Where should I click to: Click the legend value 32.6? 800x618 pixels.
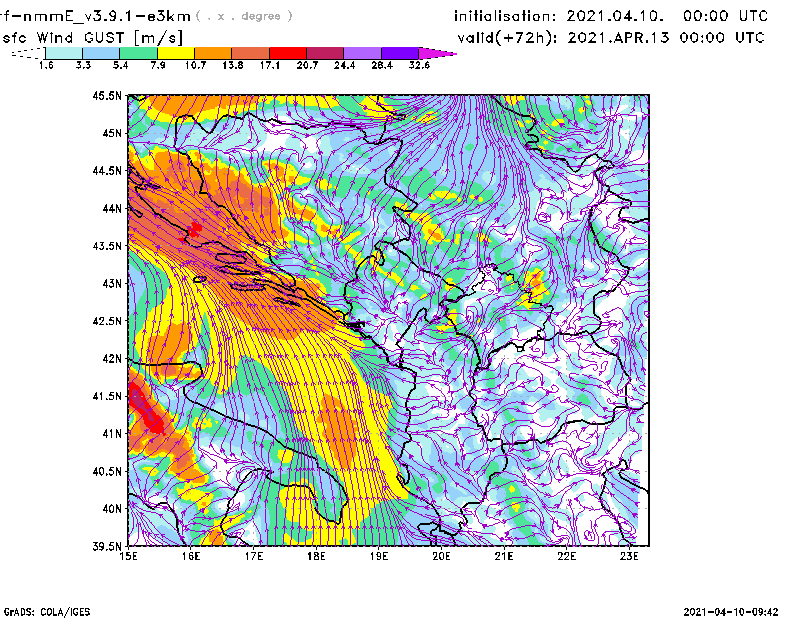tap(419, 65)
